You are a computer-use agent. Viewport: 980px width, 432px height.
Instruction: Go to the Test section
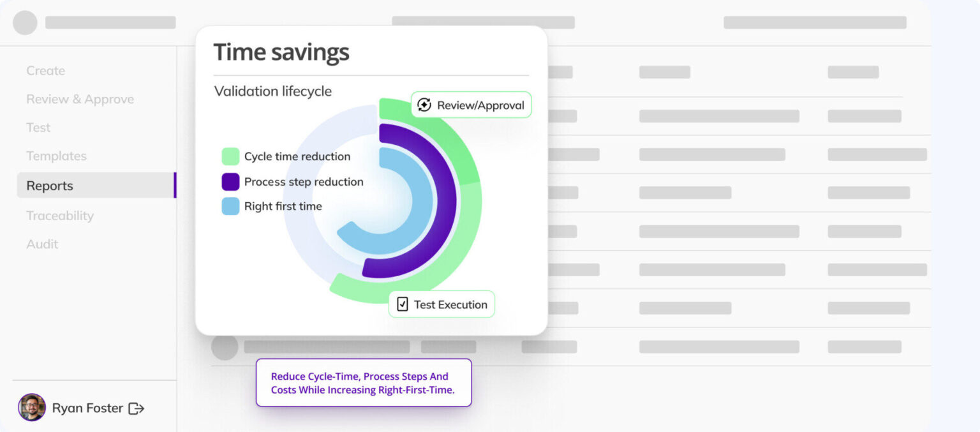pyautogui.click(x=38, y=128)
